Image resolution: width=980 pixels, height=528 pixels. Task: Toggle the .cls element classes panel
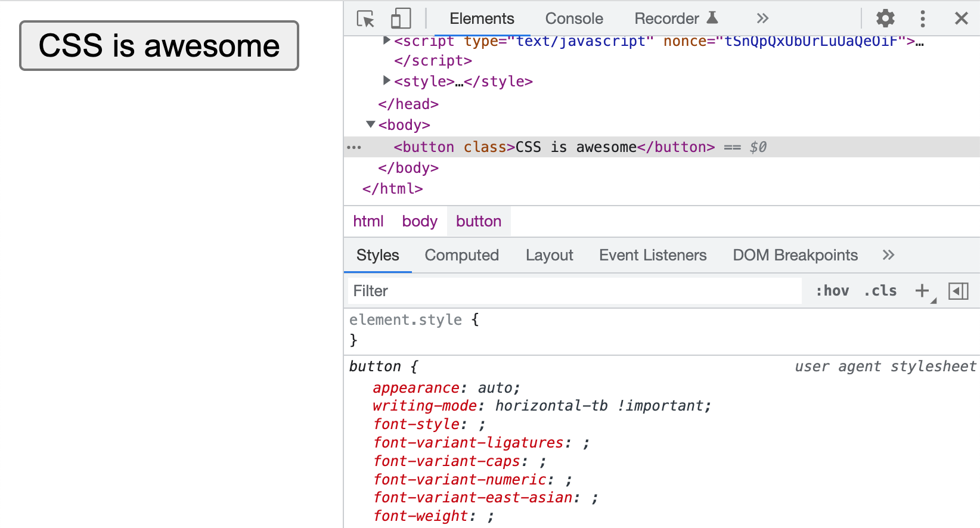point(880,291)
